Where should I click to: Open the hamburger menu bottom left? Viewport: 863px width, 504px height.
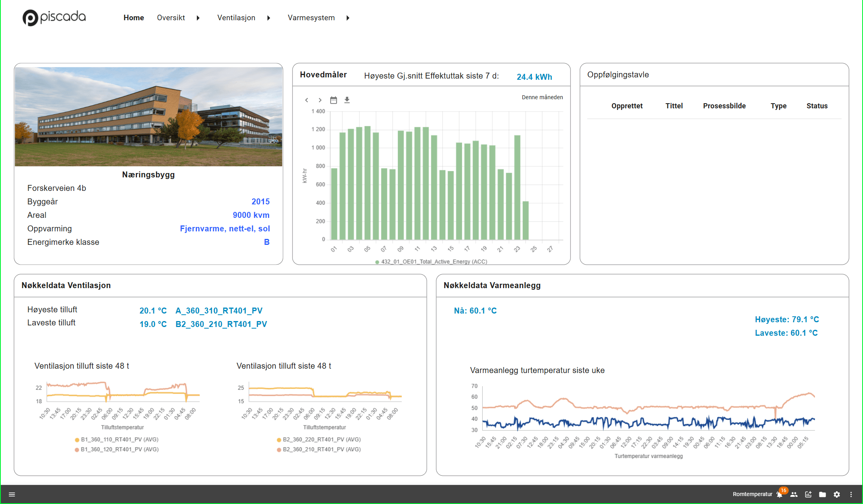(x=12, y=494)
